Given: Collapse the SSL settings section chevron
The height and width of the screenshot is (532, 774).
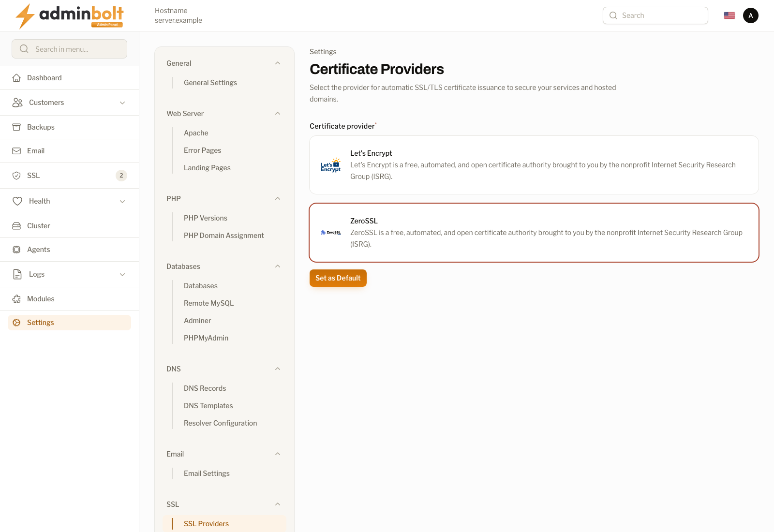Looking at the screenshot, I should click(x=278, y=504).
